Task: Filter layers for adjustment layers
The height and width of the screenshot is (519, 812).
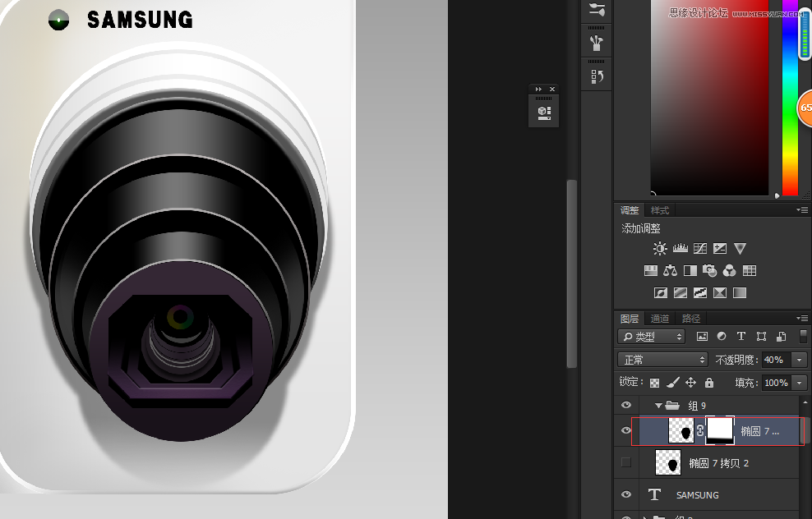Action: tap(722, 337)
